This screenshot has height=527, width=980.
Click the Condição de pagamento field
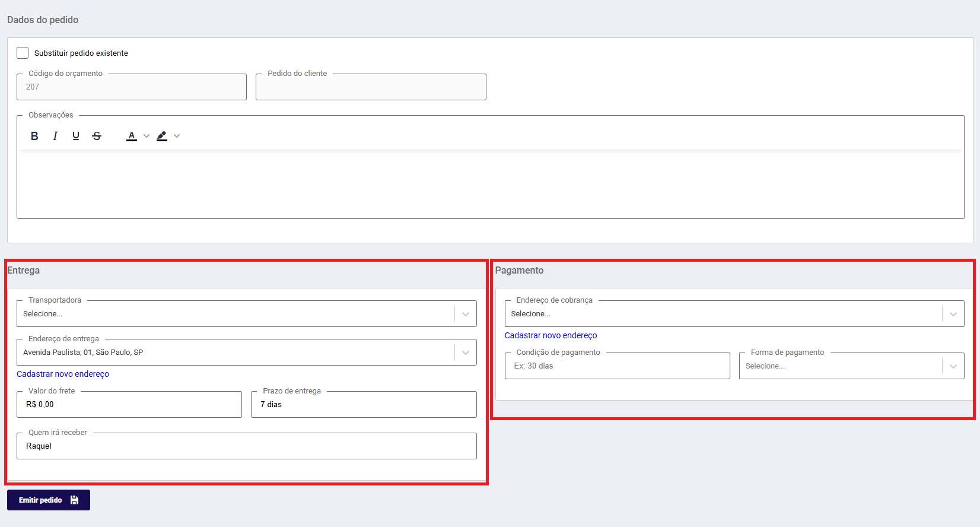click(617, 366)
